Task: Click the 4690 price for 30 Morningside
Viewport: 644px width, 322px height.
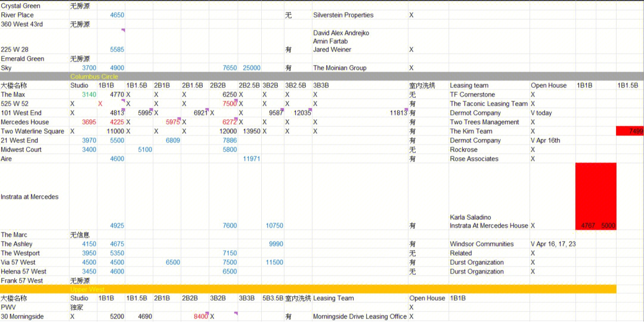Action: (x=145, y=317)
